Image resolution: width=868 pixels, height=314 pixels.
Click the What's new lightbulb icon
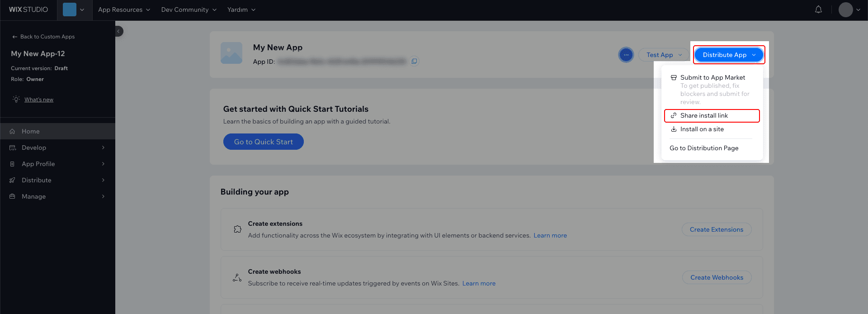(16, 99)
